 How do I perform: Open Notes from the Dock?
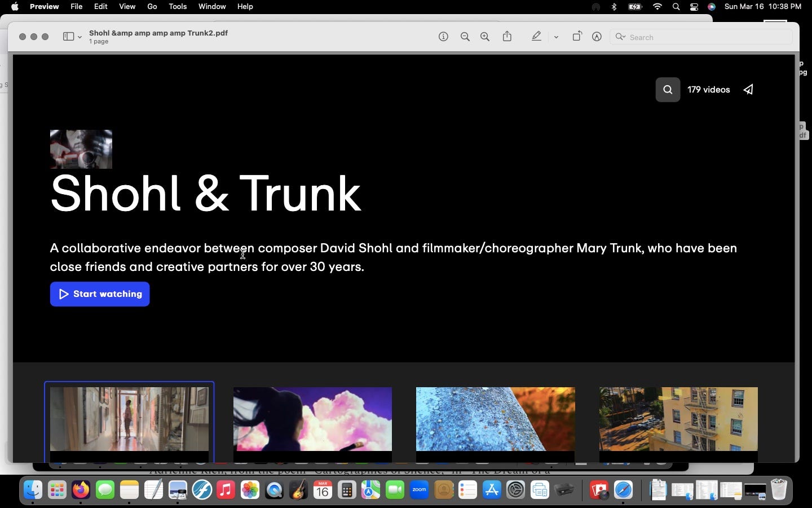pos(129,490)
